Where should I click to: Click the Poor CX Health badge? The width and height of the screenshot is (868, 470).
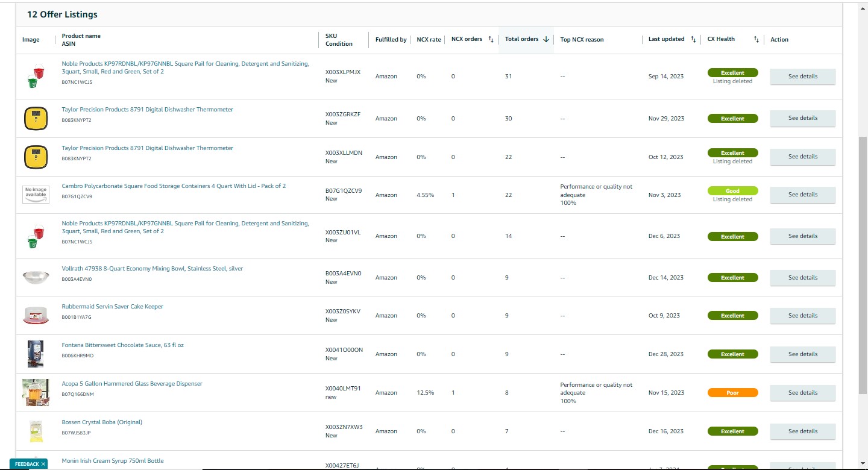732,393
